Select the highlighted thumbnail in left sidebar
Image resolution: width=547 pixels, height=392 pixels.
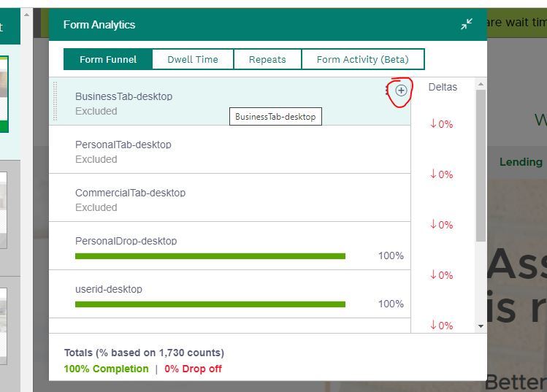click(x=4, y=93)
